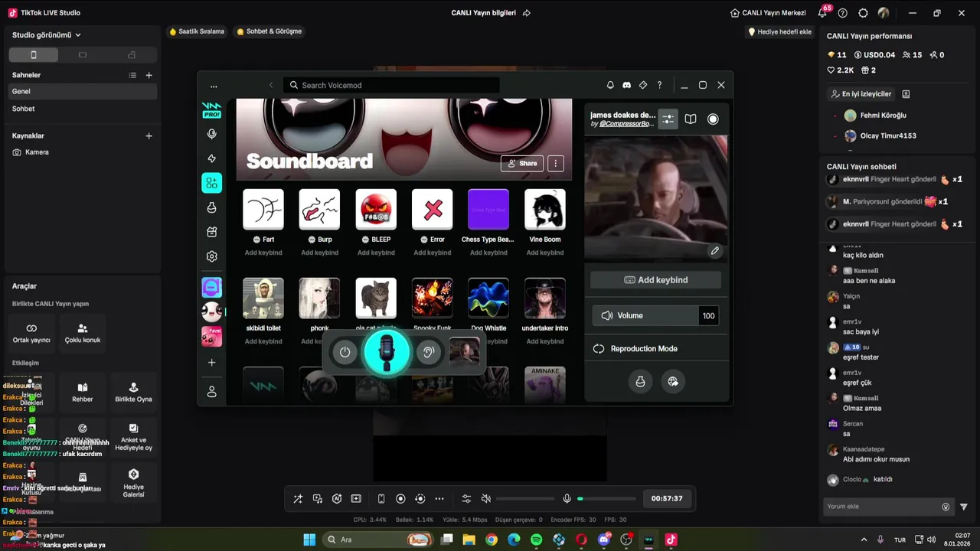Viewport: 980px width, 551px height.
Task: Add keybind under the skibidi toilet sound
Action: [x=263, y=341]
